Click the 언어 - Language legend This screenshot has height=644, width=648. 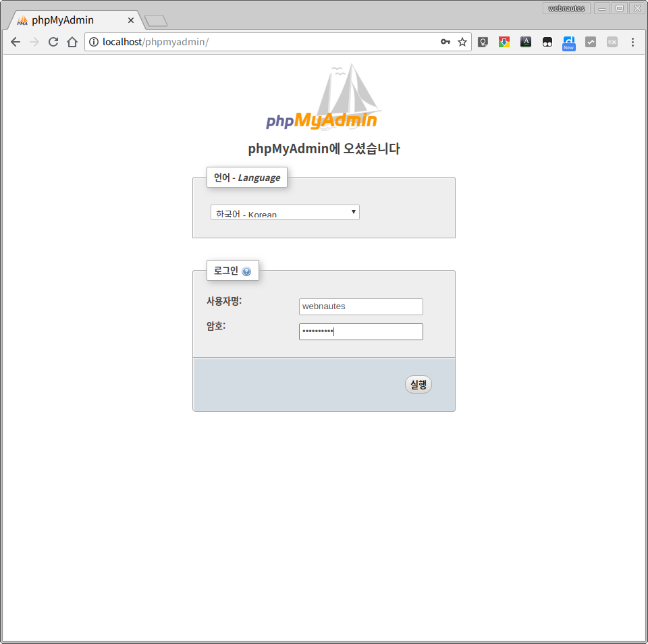[x=247, y=178]
